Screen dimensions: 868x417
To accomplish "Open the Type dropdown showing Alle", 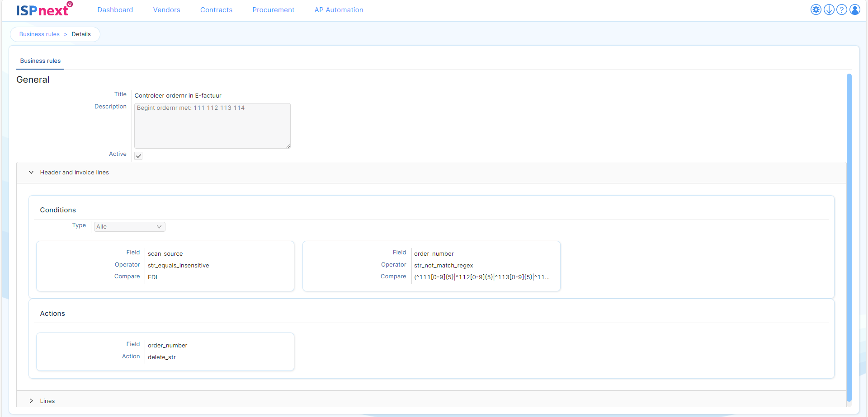I will [x=129, y=227].
